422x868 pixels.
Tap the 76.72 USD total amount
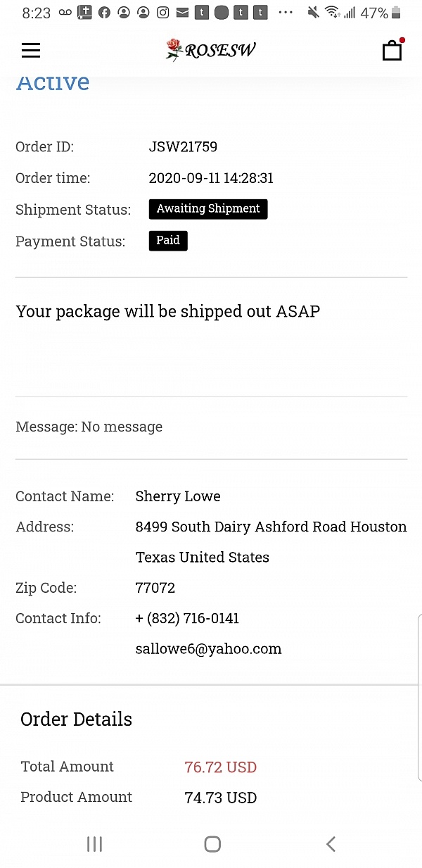pyautogui.click(x=220, y=767)
